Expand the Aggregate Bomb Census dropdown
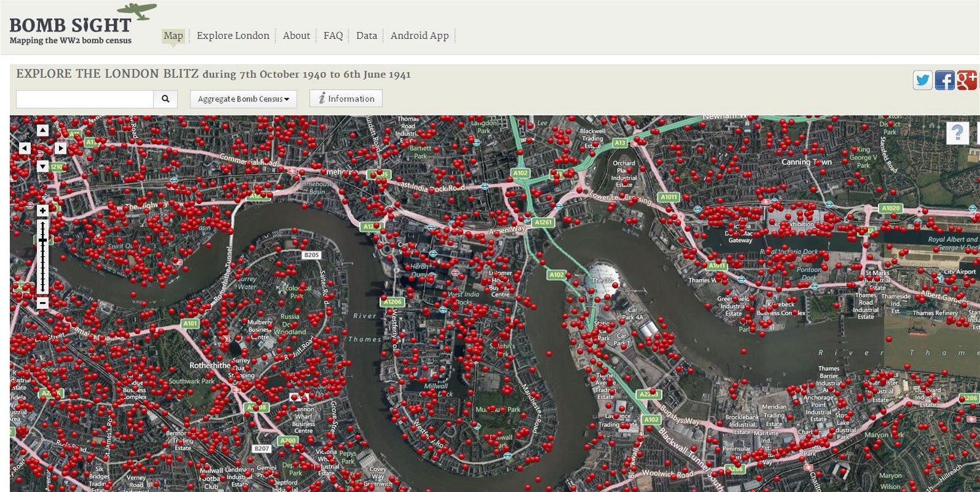 pyautogui.click(x=243, y=99)
